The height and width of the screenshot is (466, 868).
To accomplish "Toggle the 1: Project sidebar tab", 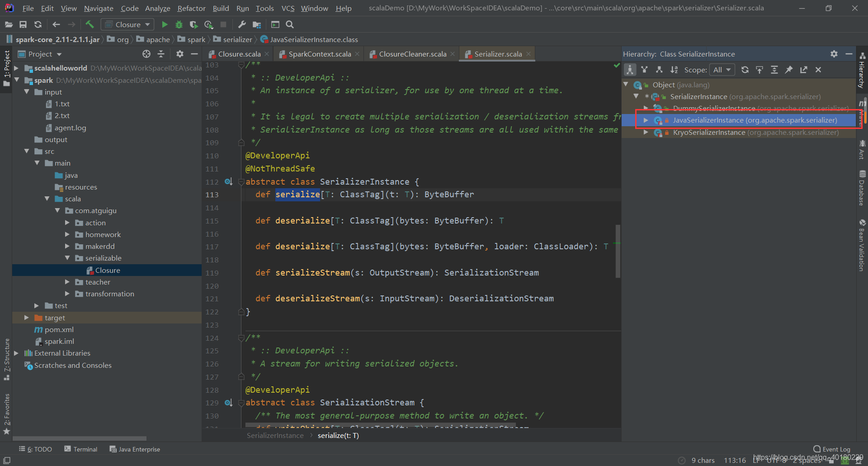I will pos(6,68).
